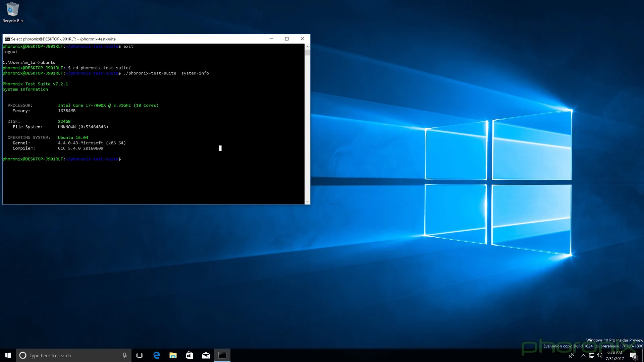
Task: Open the Recycle Bin desktop icon
Action: point(12,12)
